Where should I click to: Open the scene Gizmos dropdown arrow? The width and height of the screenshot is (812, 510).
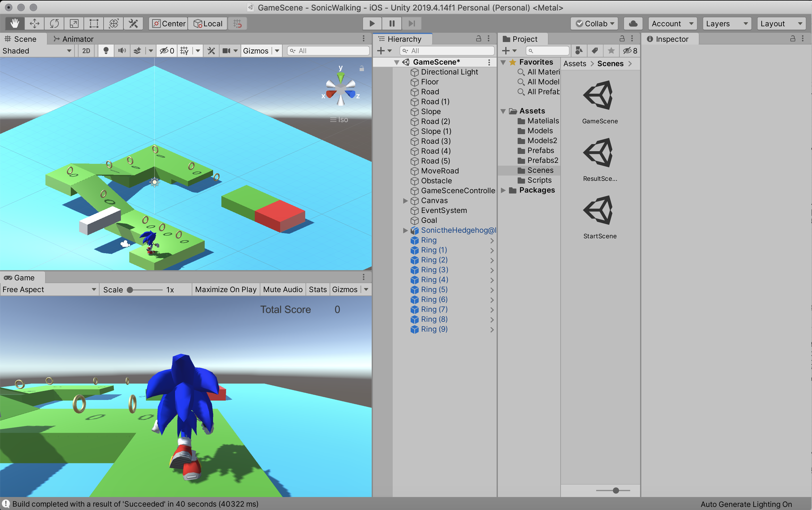[x=277, y=51]
